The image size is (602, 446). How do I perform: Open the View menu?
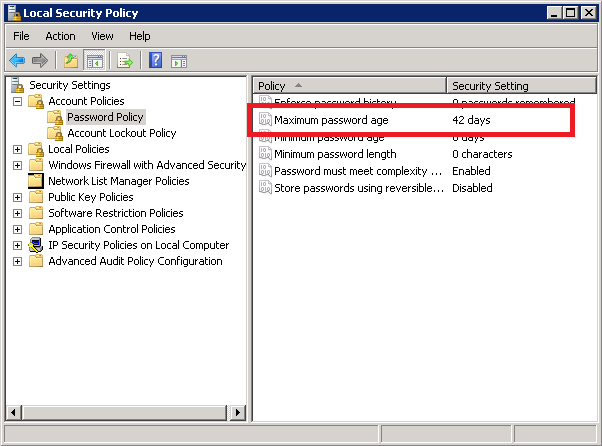point(102,36)
